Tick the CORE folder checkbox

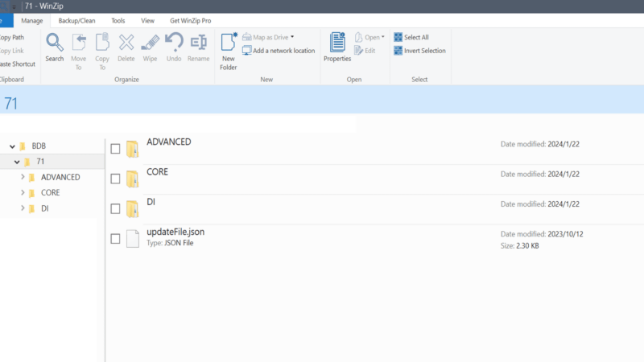coord(115,179)
